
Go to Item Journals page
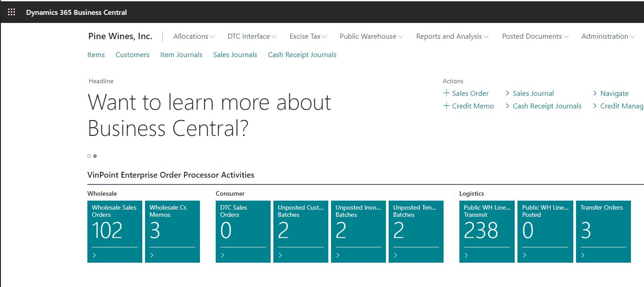pos(181,55)
